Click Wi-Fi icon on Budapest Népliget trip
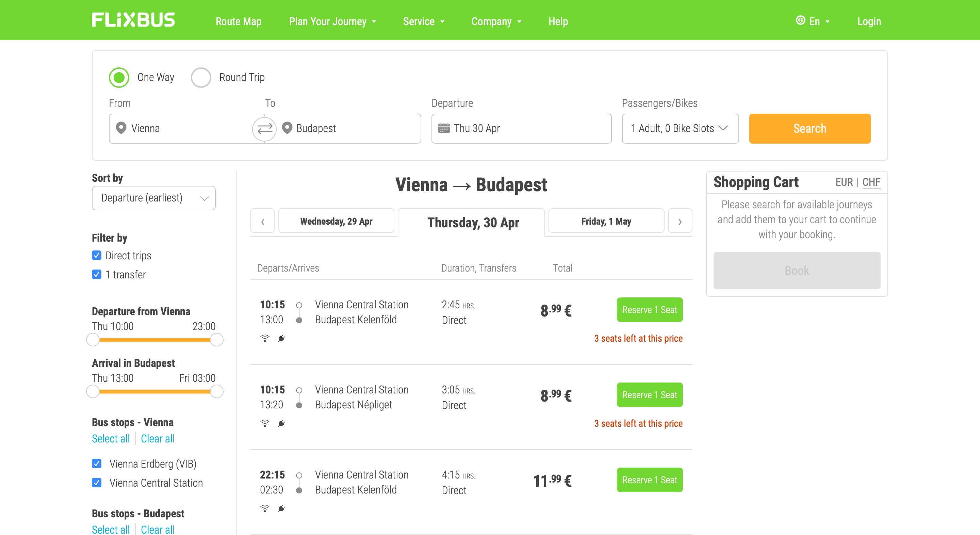980x535 pixels. click(265, 423)
